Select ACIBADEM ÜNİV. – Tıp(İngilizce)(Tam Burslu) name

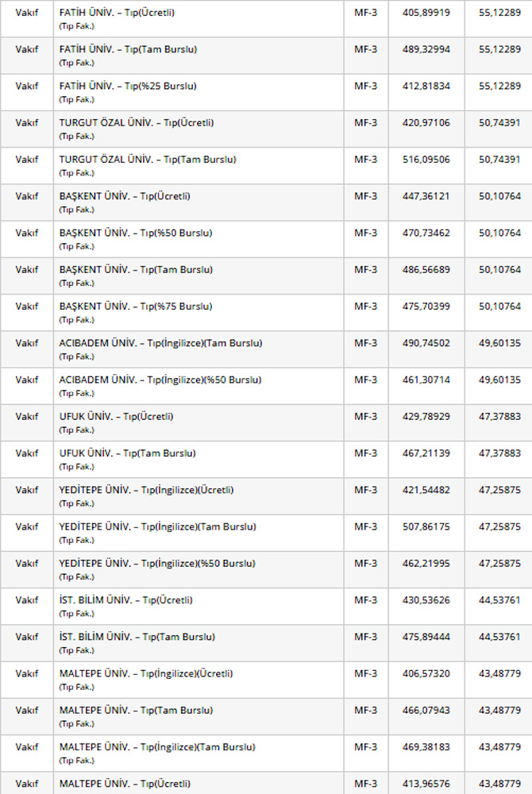pos(160,343)
